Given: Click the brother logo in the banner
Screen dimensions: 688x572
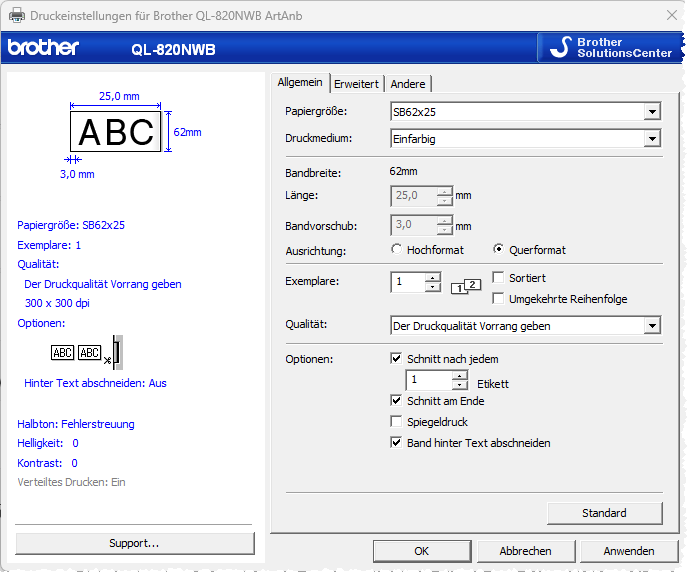Looking at the screenshot, I should coord(43,47).
